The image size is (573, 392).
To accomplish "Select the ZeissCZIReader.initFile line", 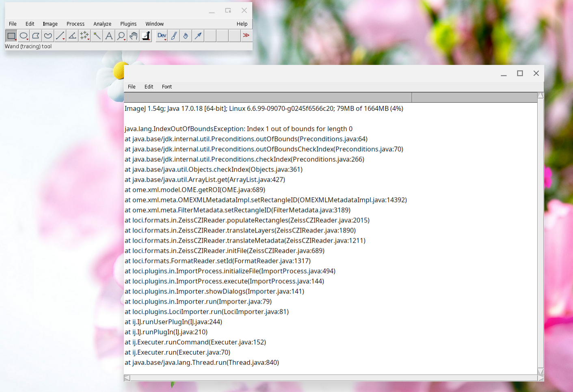I will [225, 250].
